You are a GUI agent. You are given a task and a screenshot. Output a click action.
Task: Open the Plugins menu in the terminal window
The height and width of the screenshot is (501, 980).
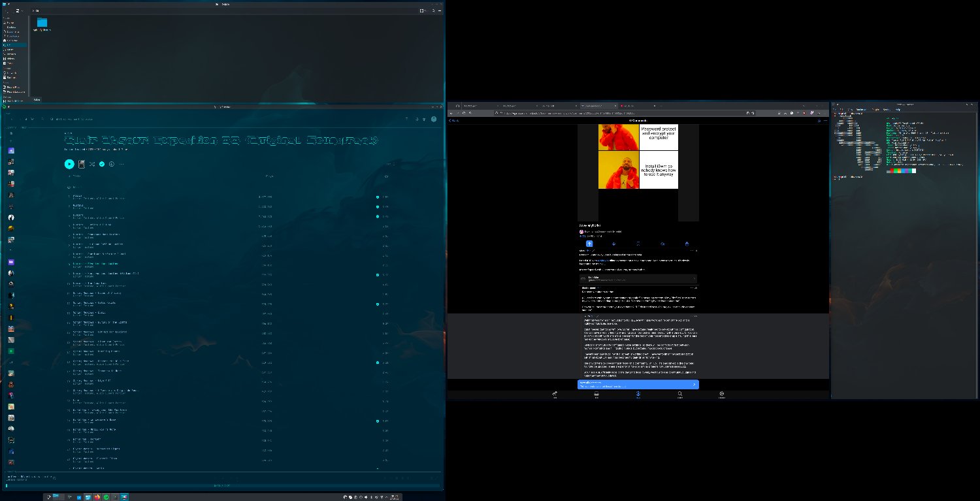pos(877,109)
